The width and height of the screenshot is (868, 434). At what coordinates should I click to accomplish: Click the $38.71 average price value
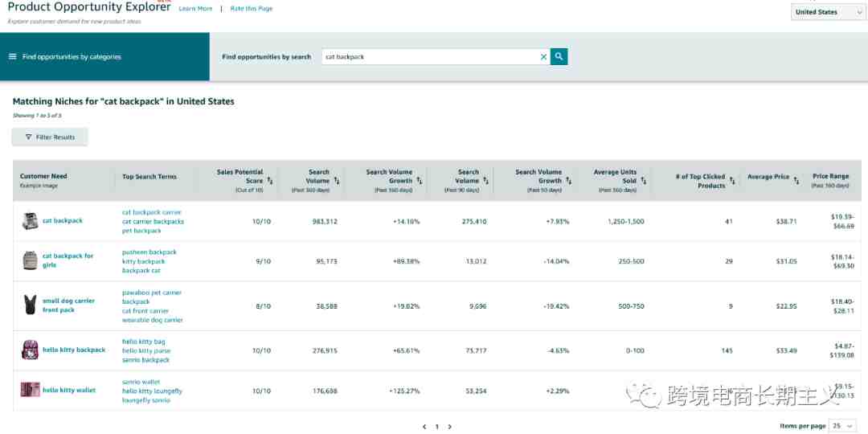pyautogui.click(x=787, y=222)
